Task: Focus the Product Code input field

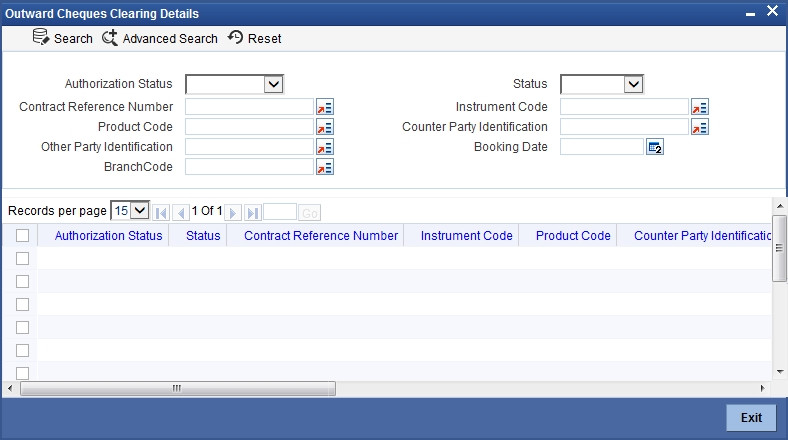Action: click(249, 127)
